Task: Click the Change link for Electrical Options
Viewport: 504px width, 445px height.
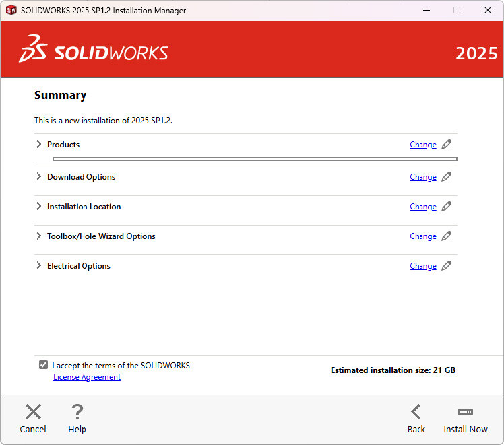Action: click(423, 266)
